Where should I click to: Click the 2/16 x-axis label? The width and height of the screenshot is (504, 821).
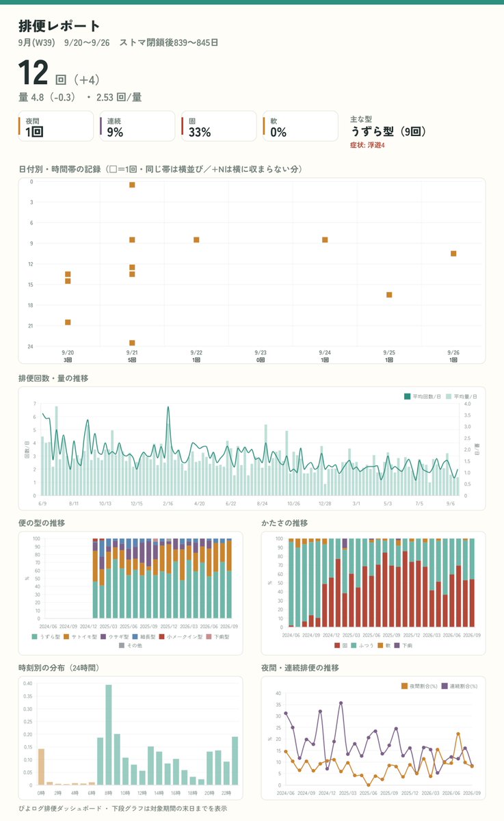168,503
